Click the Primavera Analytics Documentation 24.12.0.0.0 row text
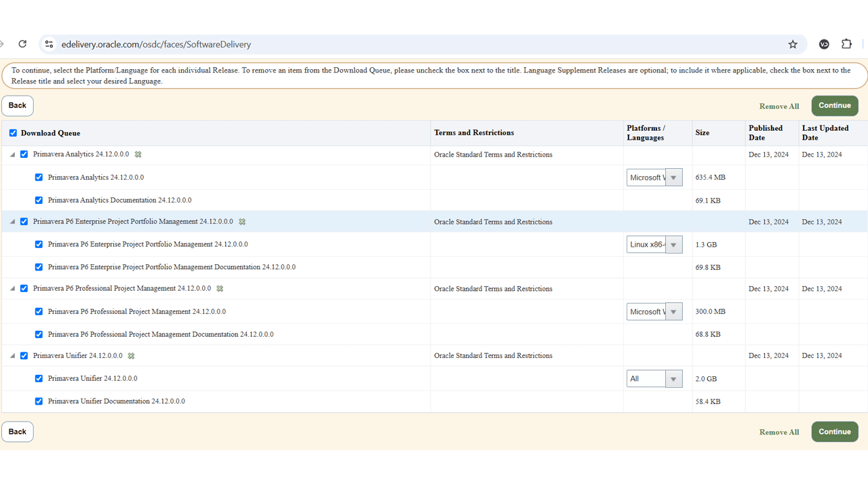Viewport: 868px width, 488px height. (120, 201)
